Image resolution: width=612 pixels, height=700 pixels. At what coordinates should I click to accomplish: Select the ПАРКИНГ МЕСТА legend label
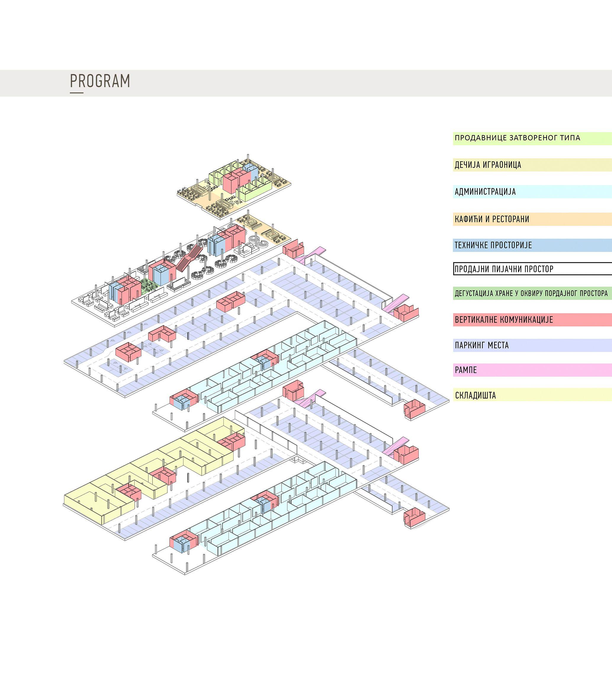point(481,345)
